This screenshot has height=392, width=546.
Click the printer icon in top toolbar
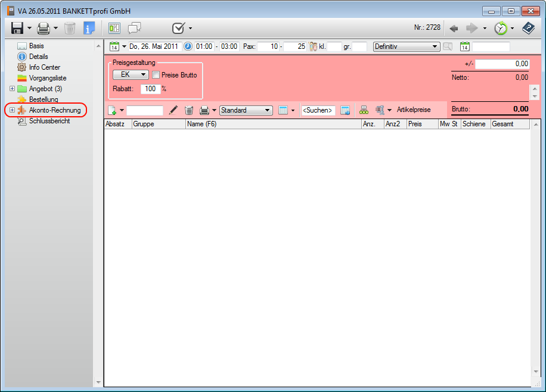tap(44, 28)
